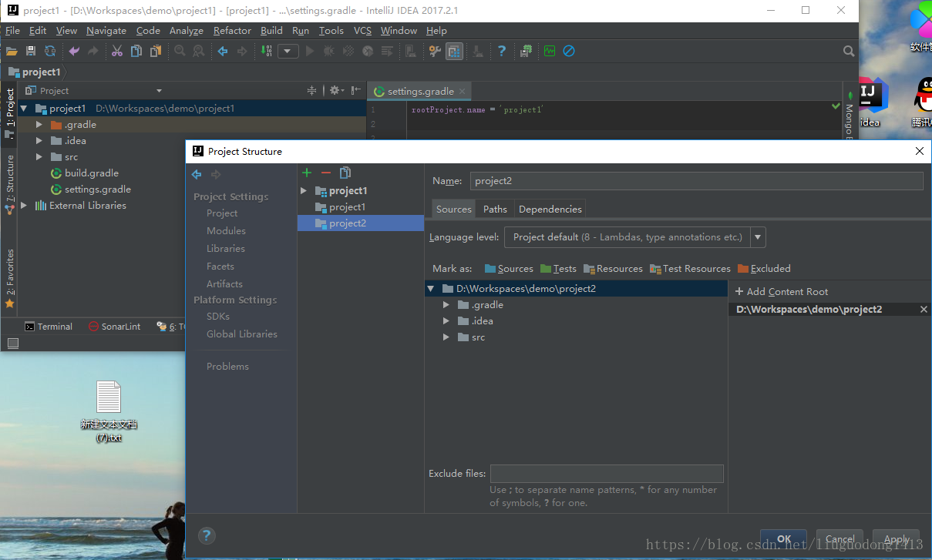This screenshot has width=932, height=560.
Task: Click the Copy module icon in dialog
Action: (x=345, y=173)
